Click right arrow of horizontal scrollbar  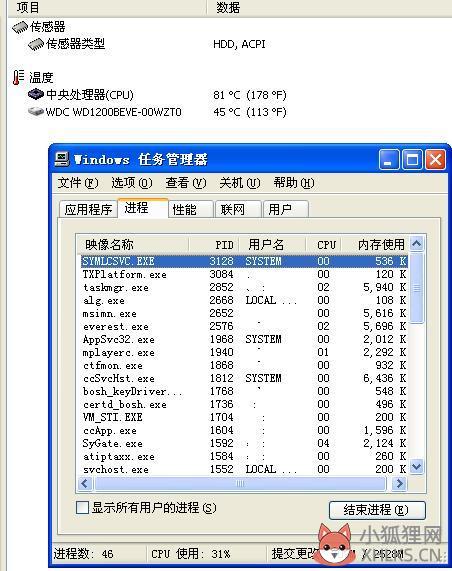point(399,484)
